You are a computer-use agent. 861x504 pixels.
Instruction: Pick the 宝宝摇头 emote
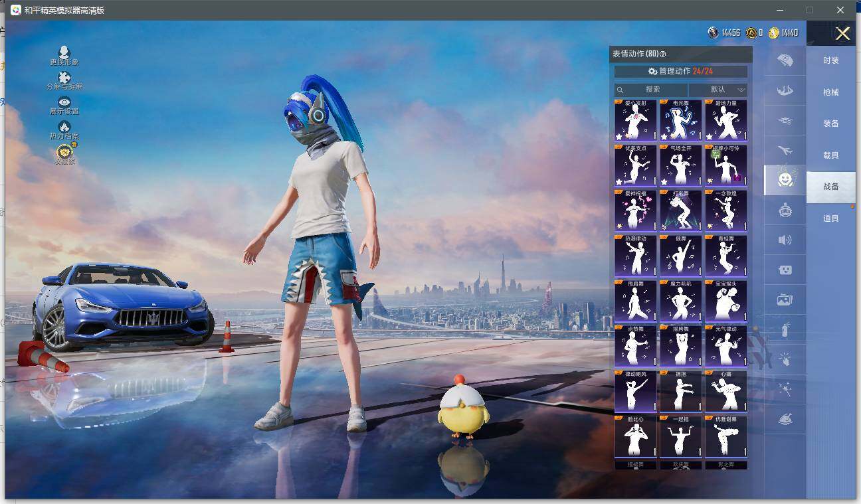726,301
